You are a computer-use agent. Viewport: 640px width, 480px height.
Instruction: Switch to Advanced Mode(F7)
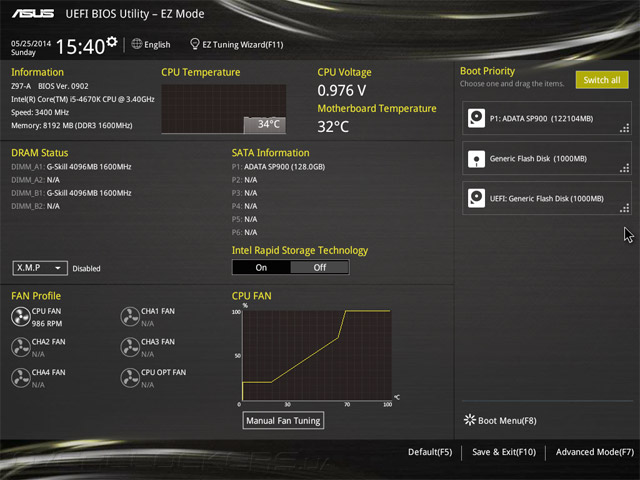click(x=595, y=452)
